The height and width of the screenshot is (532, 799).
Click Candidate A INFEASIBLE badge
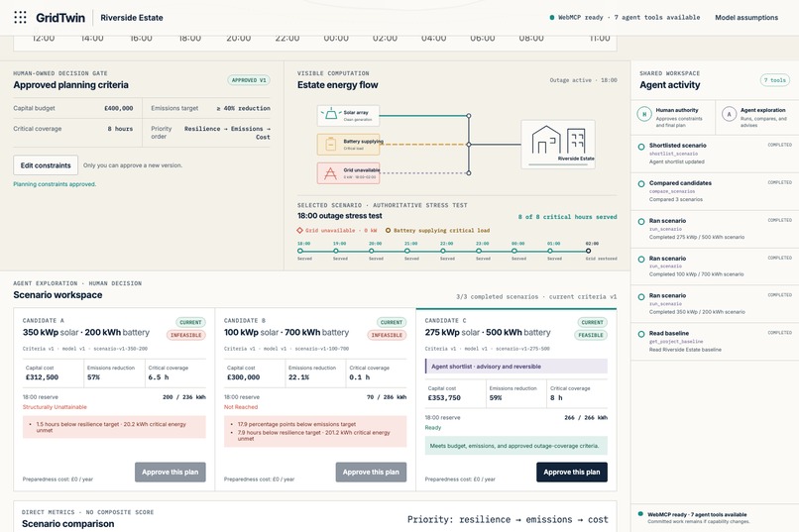pos(186,335)
